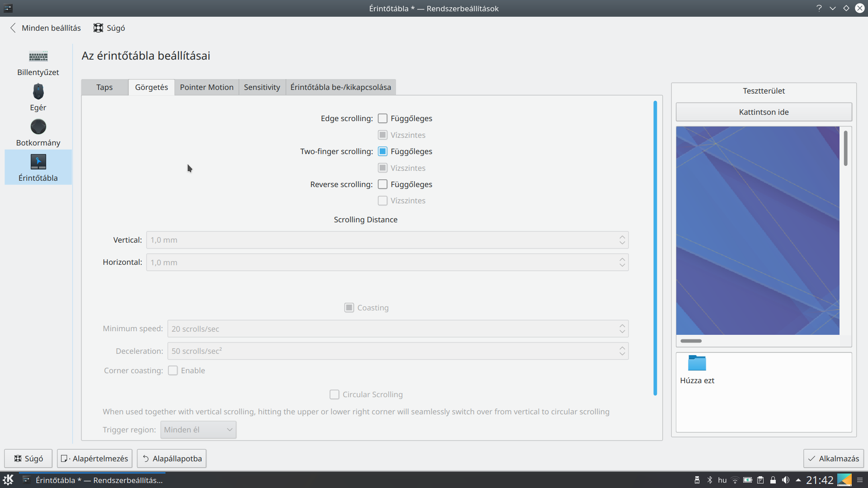This screenshot has height=488, width=868.
Task: Open the Botkormány joystick settings icon
Action: [38, 127]
